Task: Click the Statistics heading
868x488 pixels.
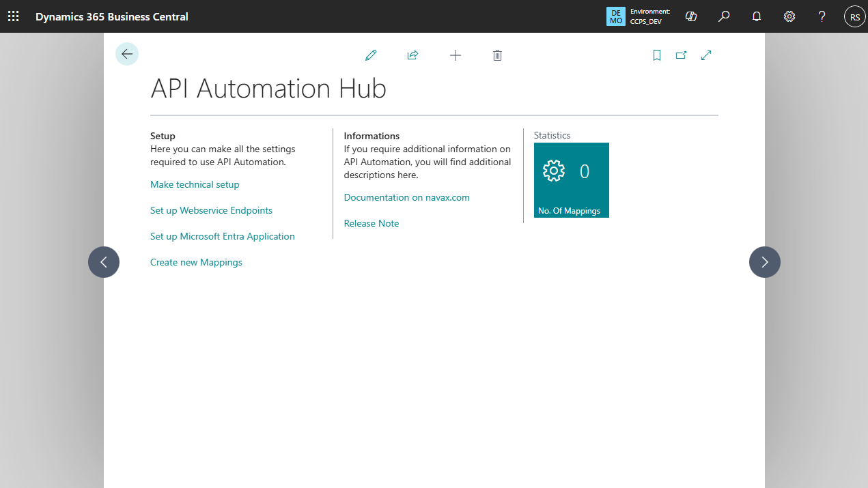Action: pos(552,135)
